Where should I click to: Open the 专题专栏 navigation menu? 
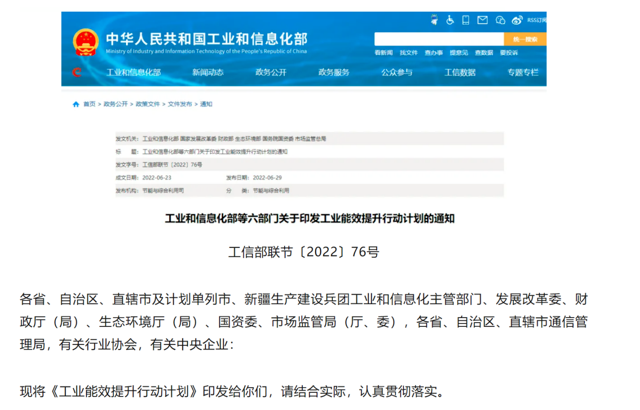523,73
